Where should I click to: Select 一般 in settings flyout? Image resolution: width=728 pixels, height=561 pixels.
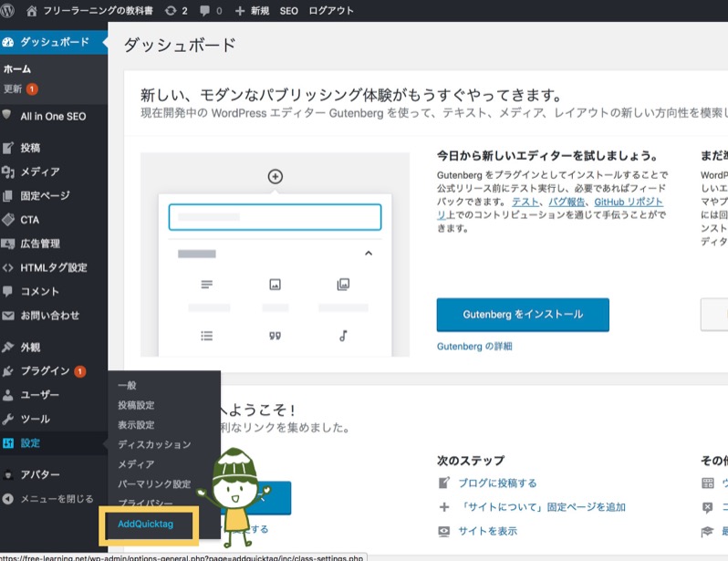127,386
